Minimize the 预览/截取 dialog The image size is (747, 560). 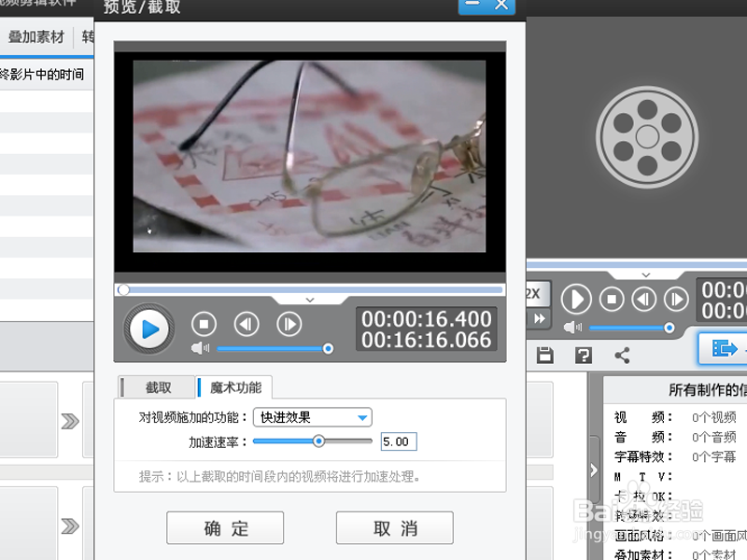pos(472,5)
